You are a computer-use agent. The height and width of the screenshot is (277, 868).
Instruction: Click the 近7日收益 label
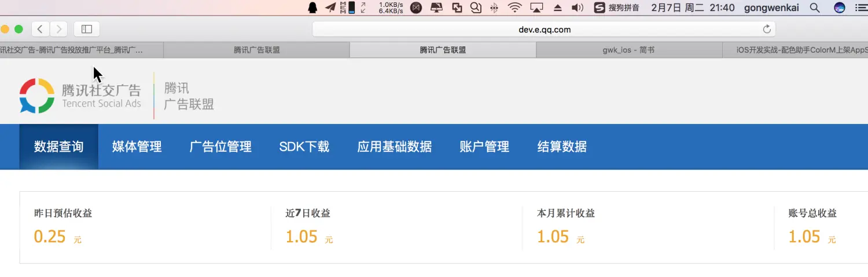coord(308,213)
